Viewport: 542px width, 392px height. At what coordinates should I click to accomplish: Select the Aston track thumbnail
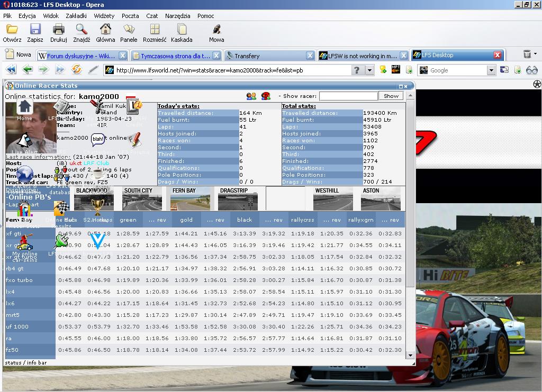[381, 198]
